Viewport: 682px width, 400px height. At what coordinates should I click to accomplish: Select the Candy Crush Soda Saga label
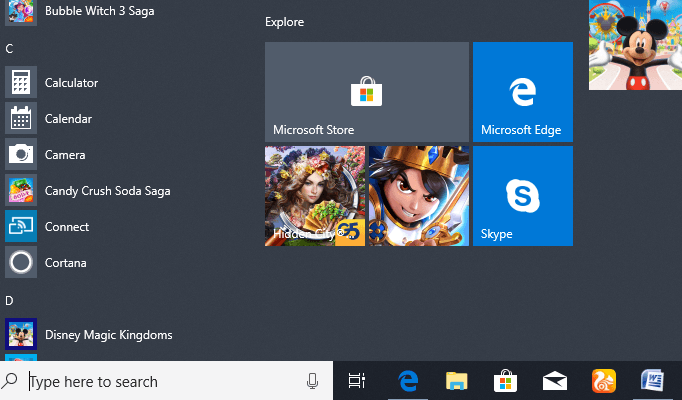107,191
